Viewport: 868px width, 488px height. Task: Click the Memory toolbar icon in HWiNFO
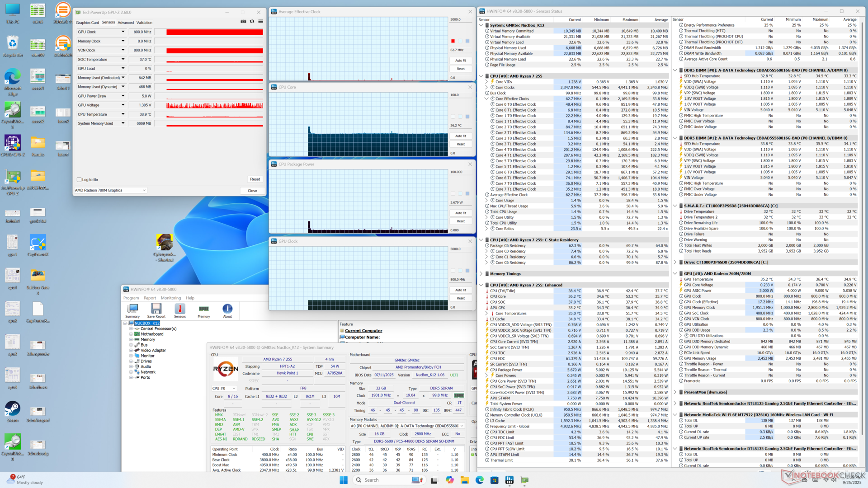pyautogui.click(x=203, y=310)
